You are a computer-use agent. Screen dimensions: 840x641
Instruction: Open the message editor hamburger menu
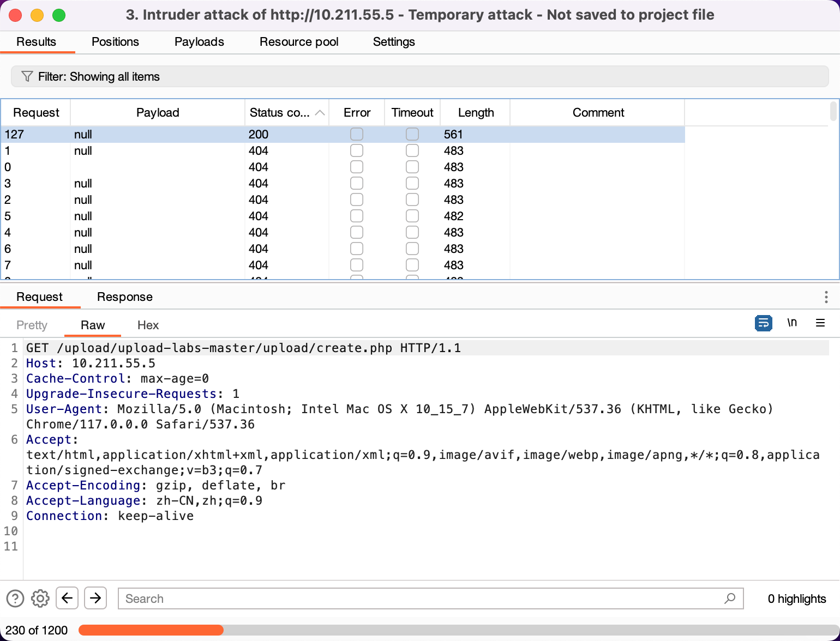point(820,323)
